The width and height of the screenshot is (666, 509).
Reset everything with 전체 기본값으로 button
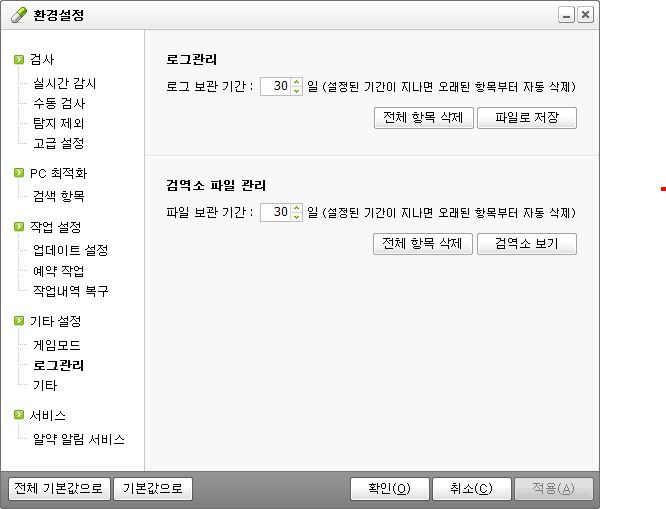(59, 489)
